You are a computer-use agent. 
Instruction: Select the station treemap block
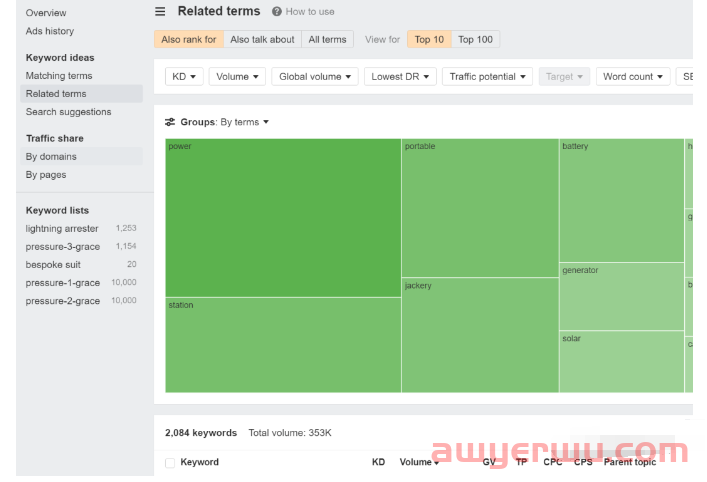pos(283,345)
